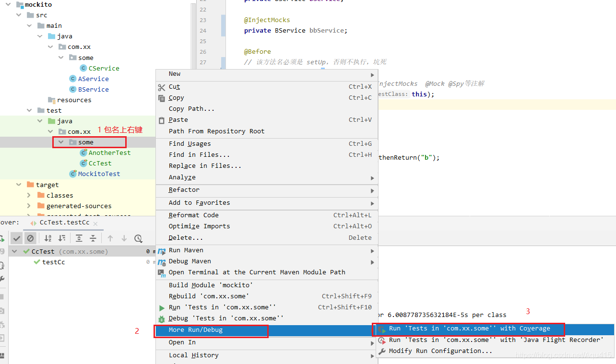The width and height of the screenshot is (616, 364).
Task: Expand the classes folder node
Action: [x=29, y=195]
